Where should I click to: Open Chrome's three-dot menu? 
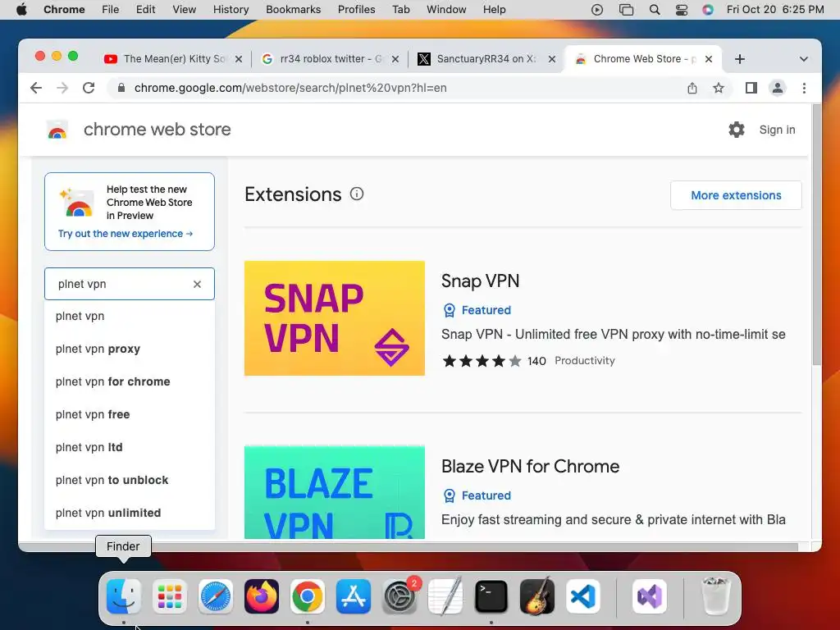click(x=804, y=88)
